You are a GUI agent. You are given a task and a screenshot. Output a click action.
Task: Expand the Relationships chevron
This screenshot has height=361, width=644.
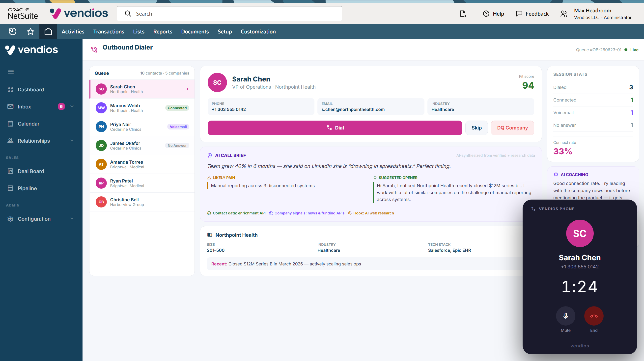coord(72,141)
